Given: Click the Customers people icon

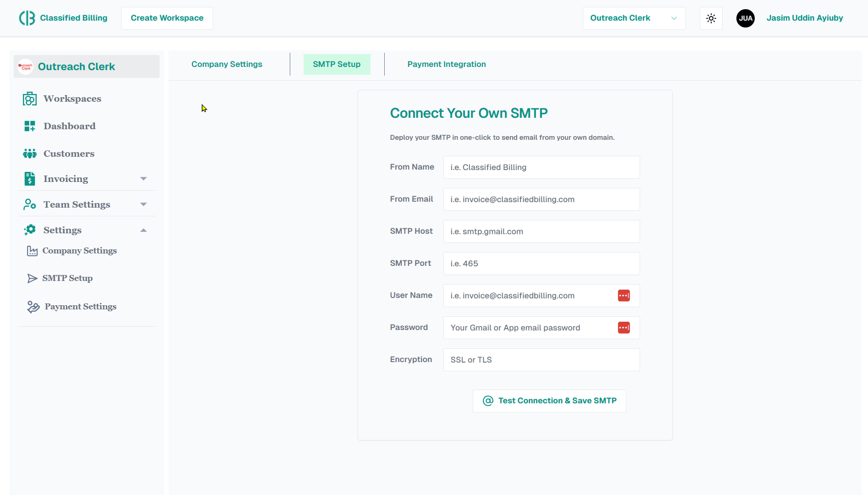Looking at the screenshot, I should click(30, 154).
